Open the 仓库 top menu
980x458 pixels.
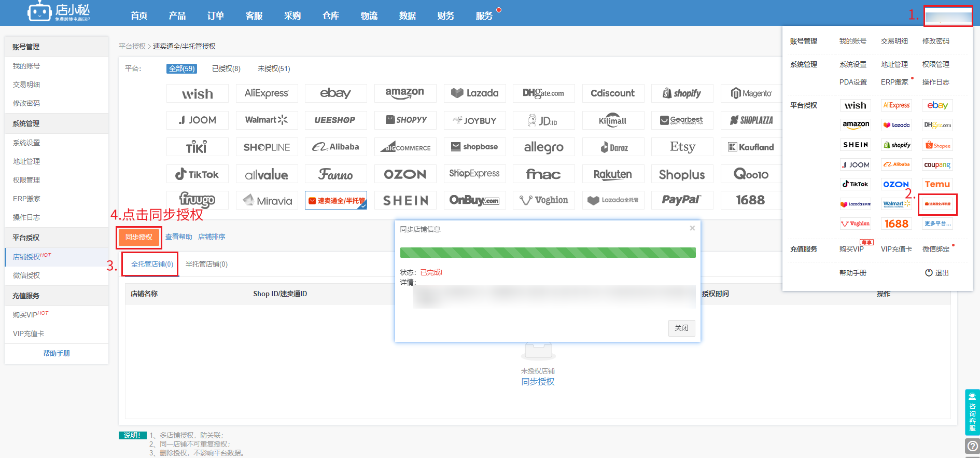[331, 16]
